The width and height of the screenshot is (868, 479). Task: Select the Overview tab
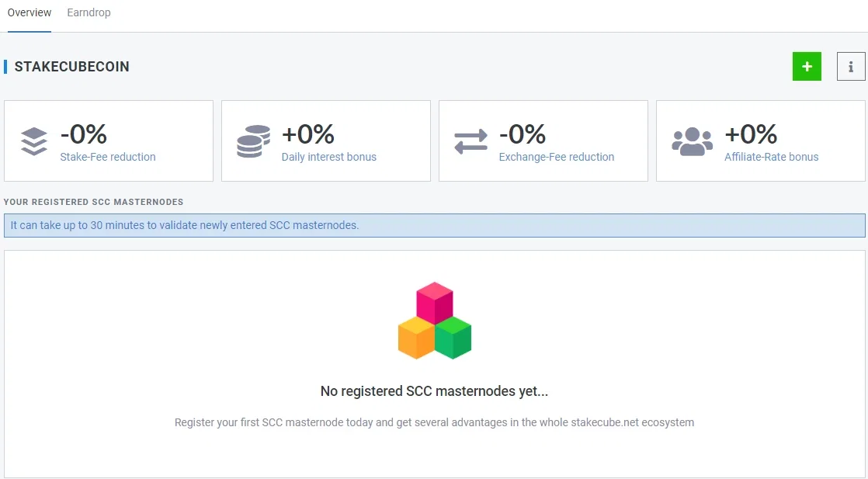(x=30, y=12)
